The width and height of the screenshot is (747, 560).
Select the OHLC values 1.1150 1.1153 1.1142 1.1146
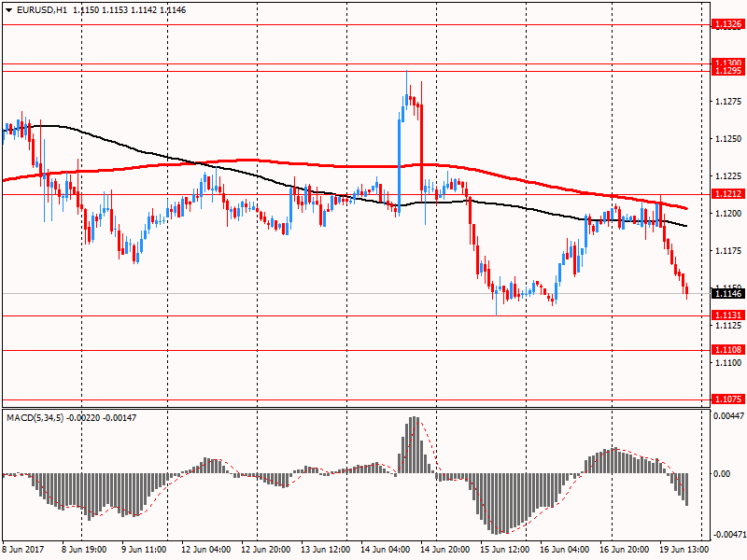130,10
